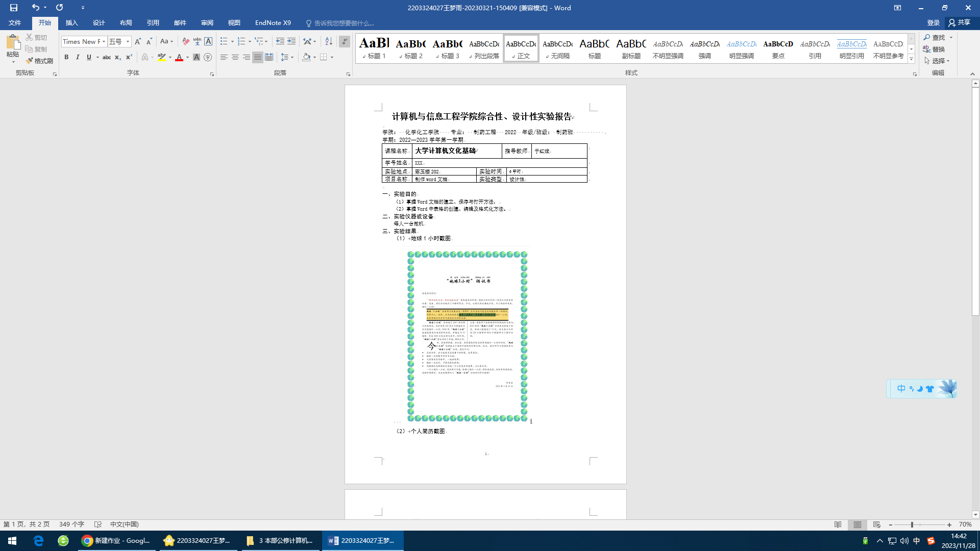Click the sort A-Z icon
The width and height of the screenshot is (980, 551).
tap(329, 41)
